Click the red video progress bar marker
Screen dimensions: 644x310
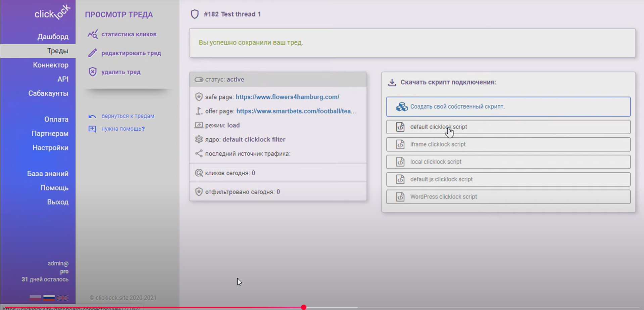tap(304, 307)
